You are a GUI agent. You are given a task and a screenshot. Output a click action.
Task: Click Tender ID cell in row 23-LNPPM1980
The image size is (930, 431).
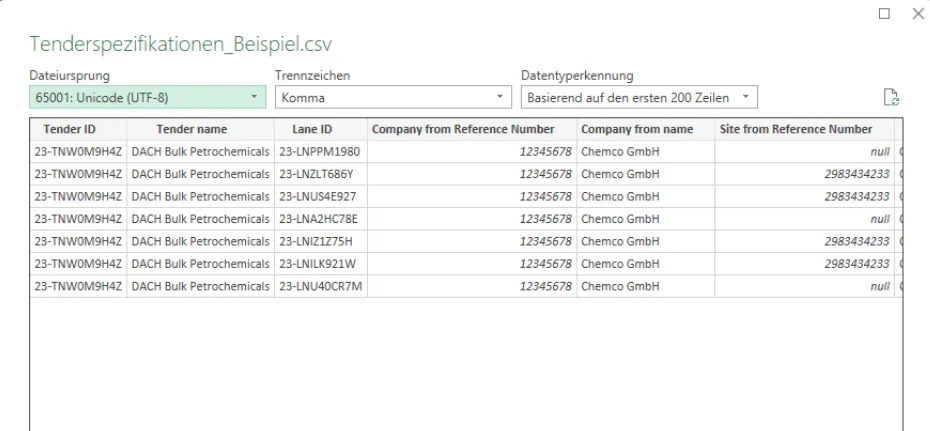(78, 152)
